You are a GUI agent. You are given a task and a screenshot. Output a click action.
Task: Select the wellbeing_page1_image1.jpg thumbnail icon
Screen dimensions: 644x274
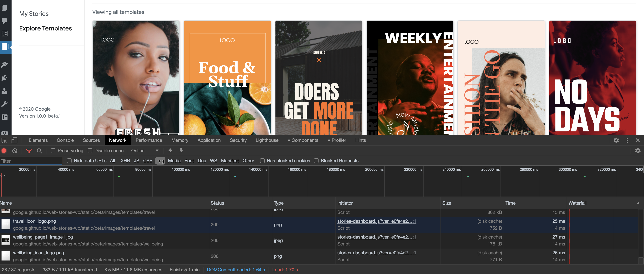tap(6, 240)
